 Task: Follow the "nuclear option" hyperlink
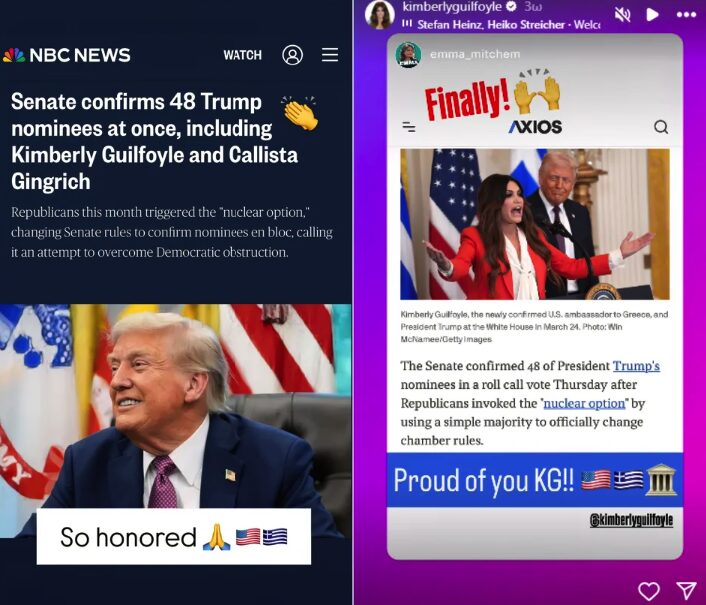pyautogui.click(x=584, y=403)
